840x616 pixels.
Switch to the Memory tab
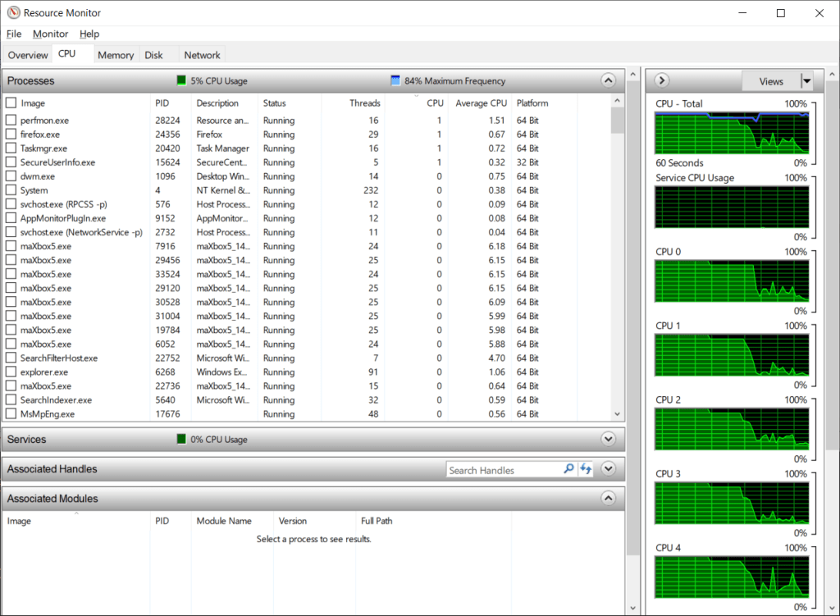click(116, 55)
